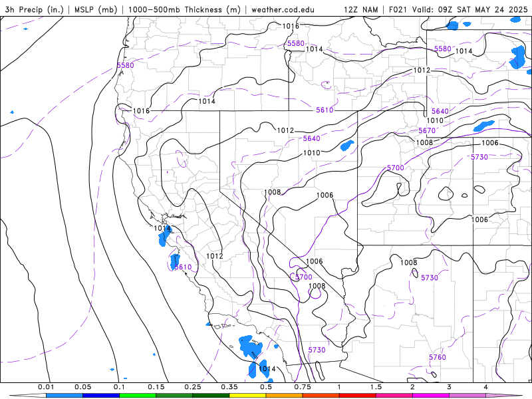Click the dark blue 0.05 legend swatch

[x=101, y=396]
